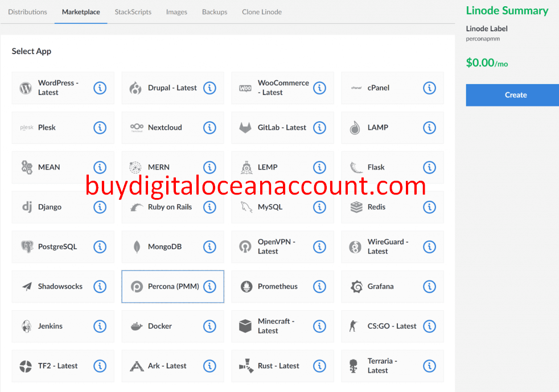
Task: Click the Minecraft block icon
Action: [x=245, y=326]
